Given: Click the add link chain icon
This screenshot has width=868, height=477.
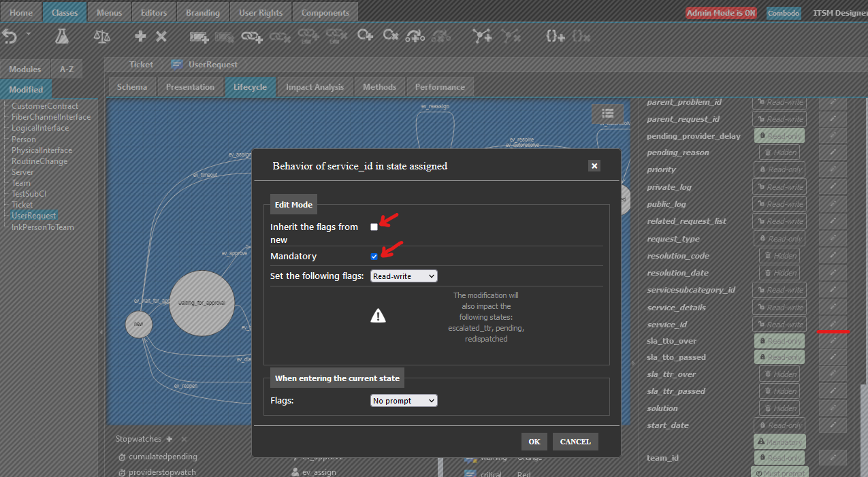Looking at the screenshot, I should click(253, 37).
